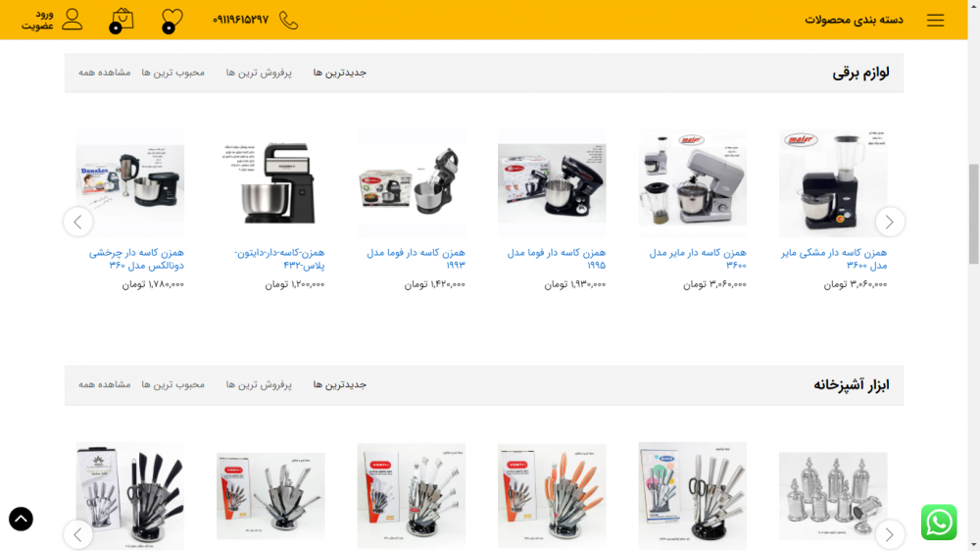Open همزن کاسه دار چرخشی دونالکس link

pyautogui.click(x=136, y=258)
